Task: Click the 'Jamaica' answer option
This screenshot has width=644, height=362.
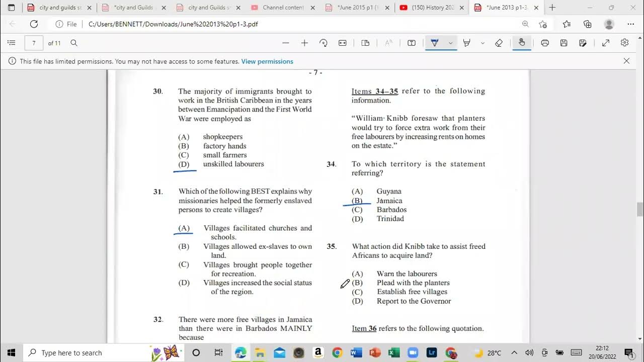Action: [x=389, y=201]
